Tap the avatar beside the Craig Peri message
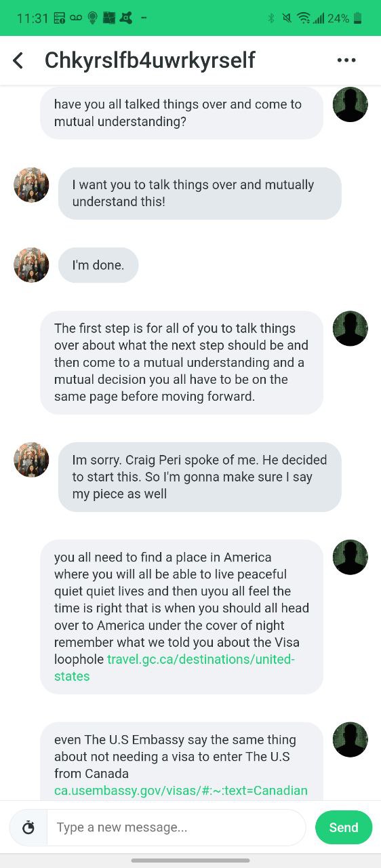This screenshot has width=381, height=868. coord(31,460)
